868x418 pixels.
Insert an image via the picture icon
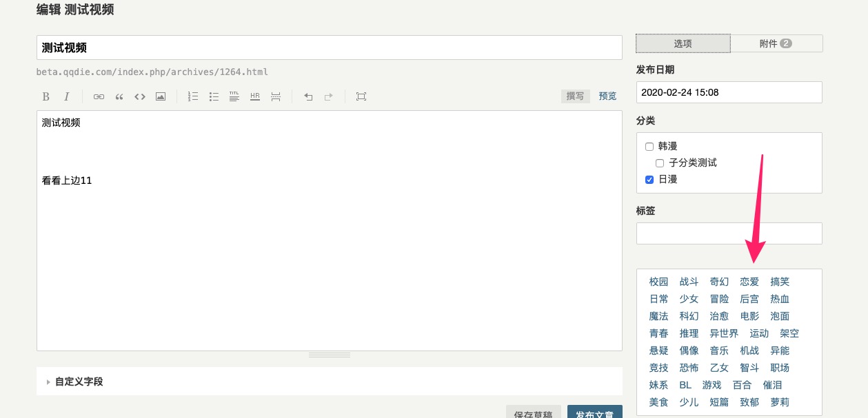[x=161, y=96]
